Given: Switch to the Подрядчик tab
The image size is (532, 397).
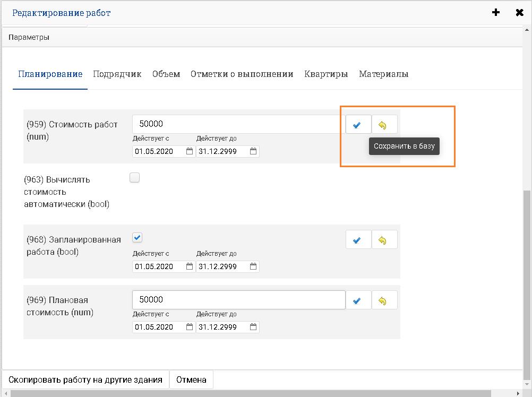Looking at the screenshot, I should coord(117,74).
